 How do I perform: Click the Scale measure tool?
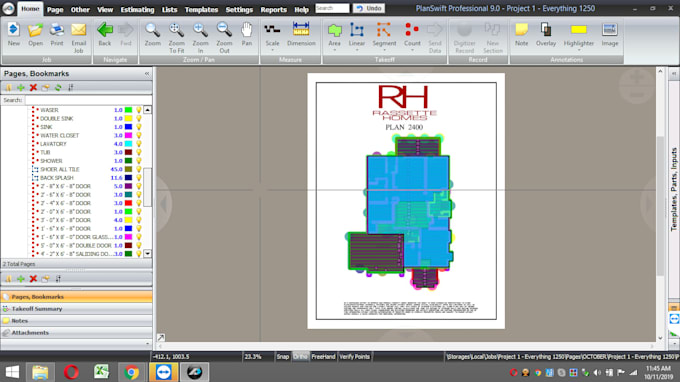272,35
